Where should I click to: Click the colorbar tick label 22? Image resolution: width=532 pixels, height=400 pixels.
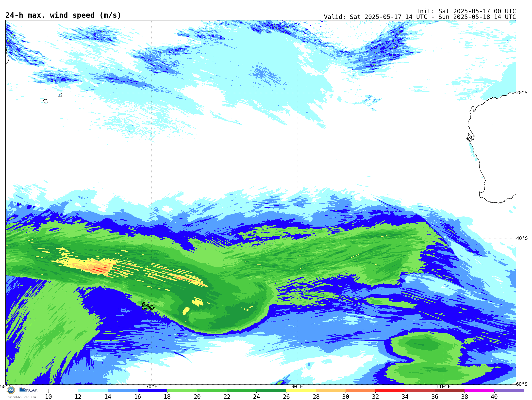[x=227, y=397]
